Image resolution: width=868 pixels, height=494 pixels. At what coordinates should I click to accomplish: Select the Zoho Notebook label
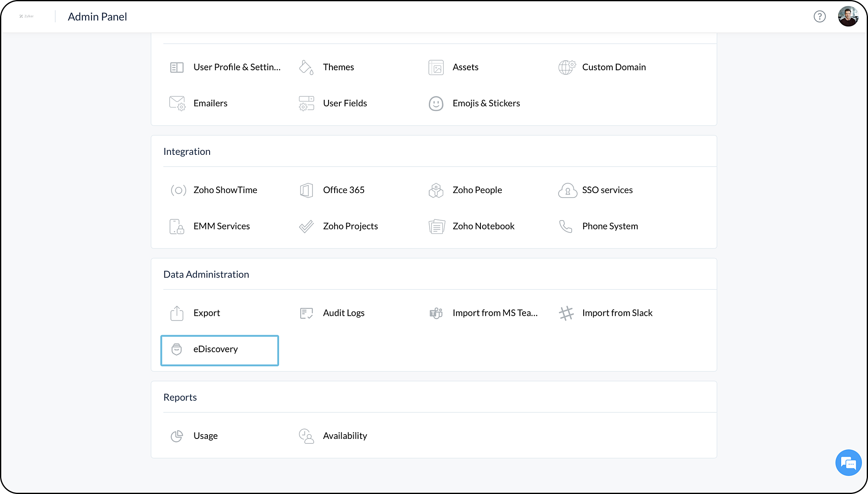click(x=483, y=226)
